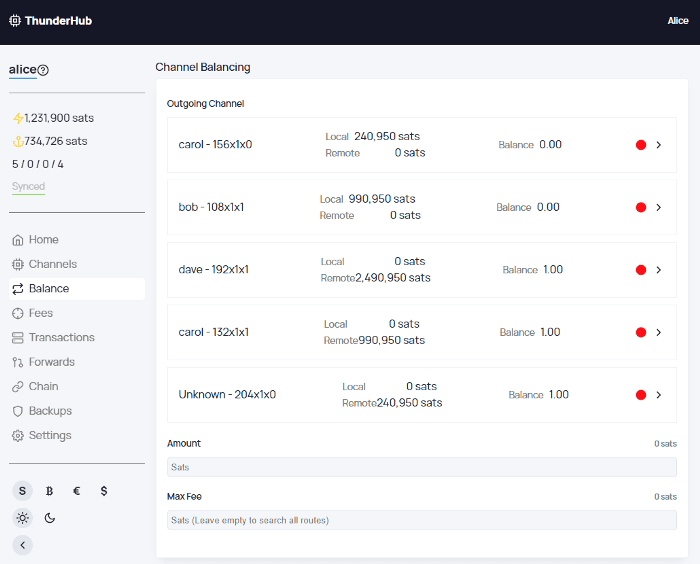Expand the bob - 108x1x1 channel chevron
This screenshot has width=700, height=564.
[x=658, y=207]
